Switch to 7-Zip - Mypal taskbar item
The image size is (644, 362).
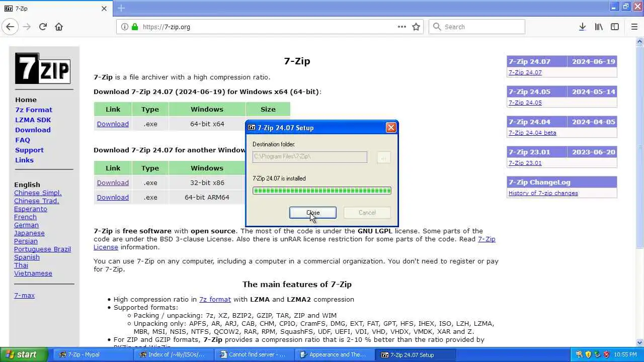(93, 354)
